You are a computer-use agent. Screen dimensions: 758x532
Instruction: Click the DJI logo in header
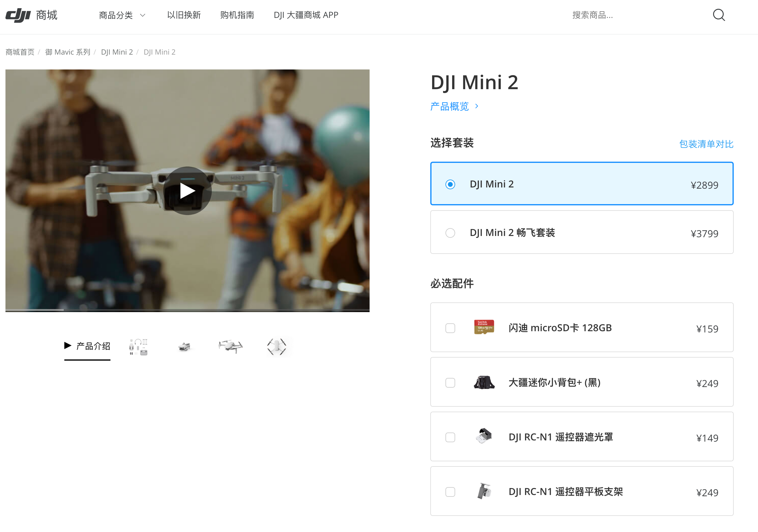pos(18,15)
